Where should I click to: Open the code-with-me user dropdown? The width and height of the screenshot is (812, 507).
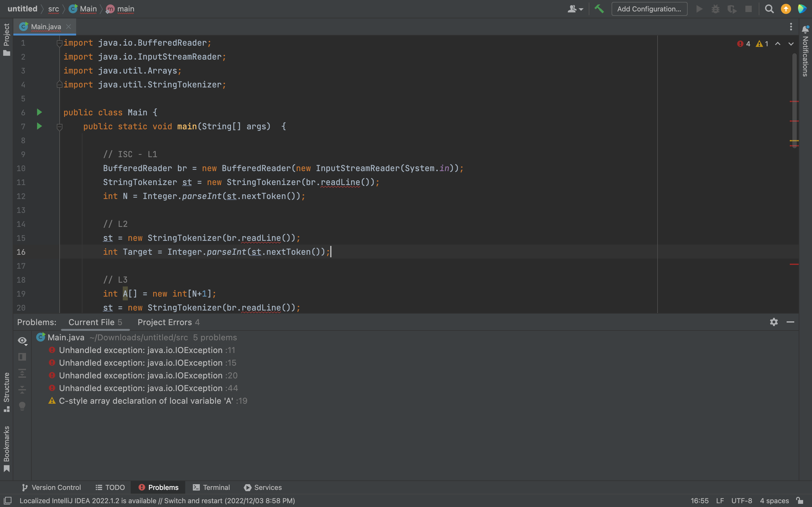[x=575, y=9]
